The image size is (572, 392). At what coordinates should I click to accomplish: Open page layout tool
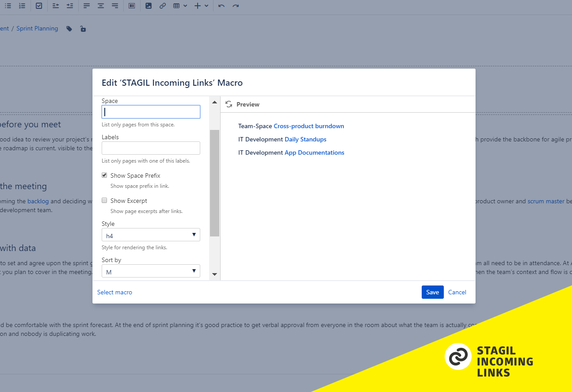[132, 6]
